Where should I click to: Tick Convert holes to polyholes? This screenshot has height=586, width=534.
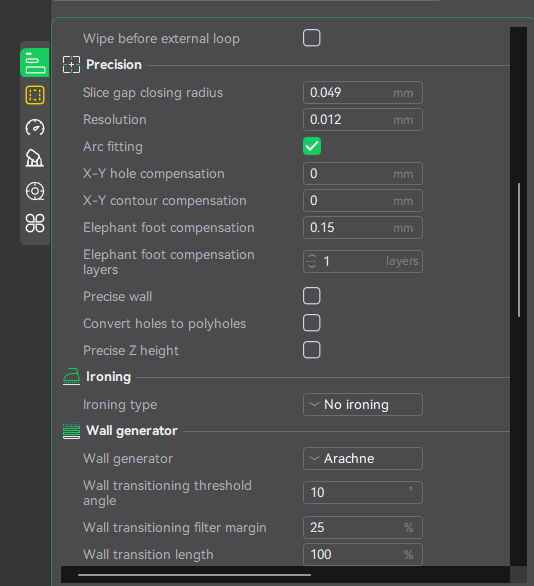(x=312, y=323)
